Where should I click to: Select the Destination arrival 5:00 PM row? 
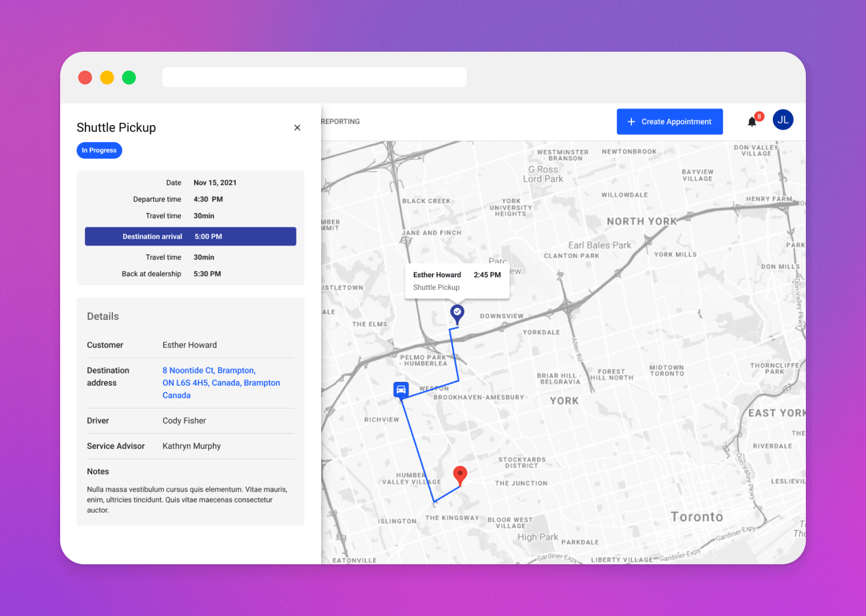click(190, 236)
